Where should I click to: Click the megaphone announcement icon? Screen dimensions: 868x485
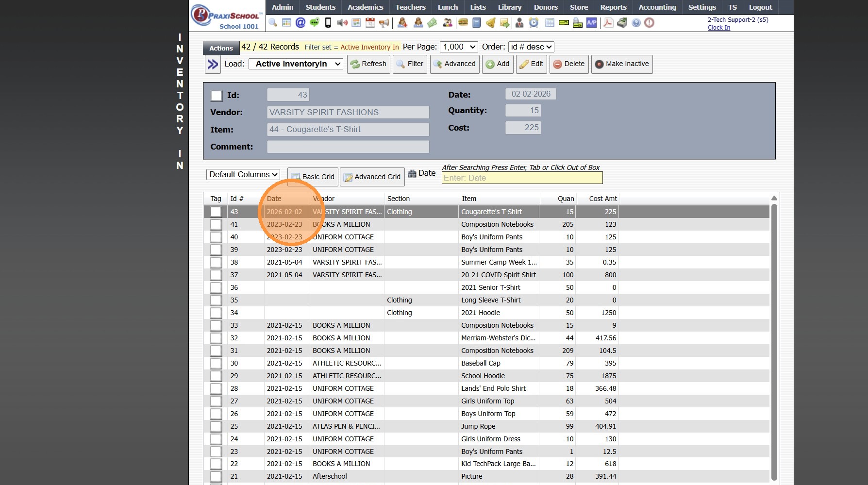[384, 23]
